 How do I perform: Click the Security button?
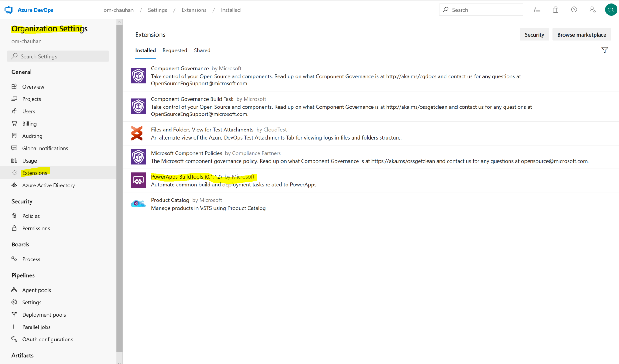click(x=534, y=34)
